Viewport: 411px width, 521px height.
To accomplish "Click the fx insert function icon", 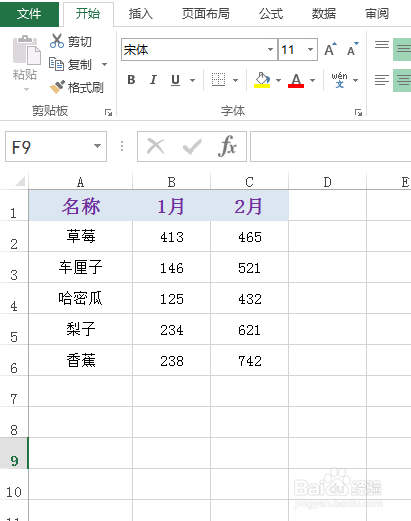I will point(227,146).
